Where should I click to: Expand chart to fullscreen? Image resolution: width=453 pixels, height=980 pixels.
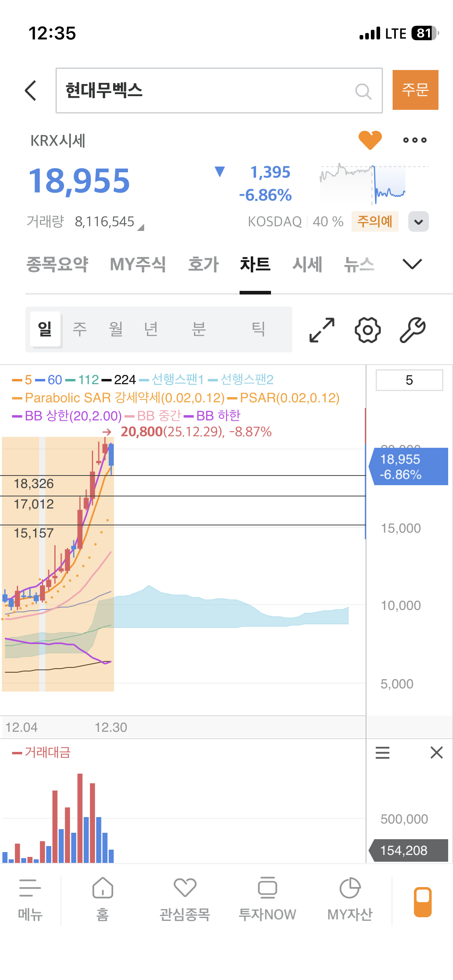tap(322, 330)
